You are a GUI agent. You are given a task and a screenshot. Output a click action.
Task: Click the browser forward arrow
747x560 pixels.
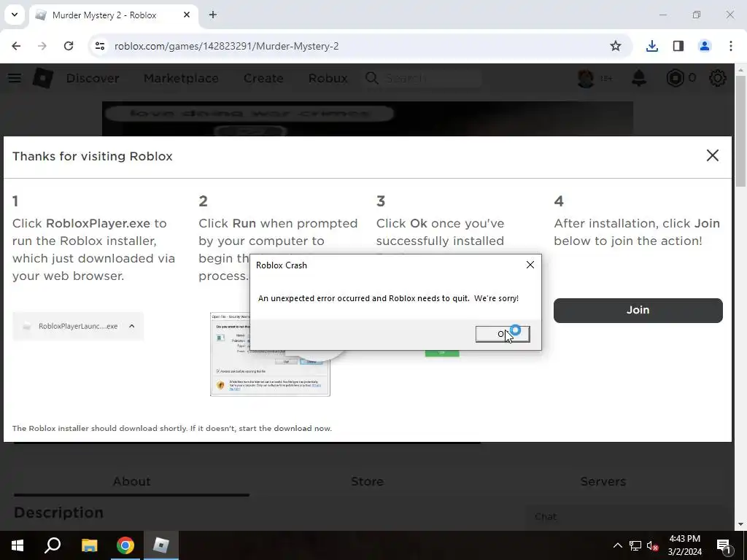pyautogui.click(x=42, y=46)
